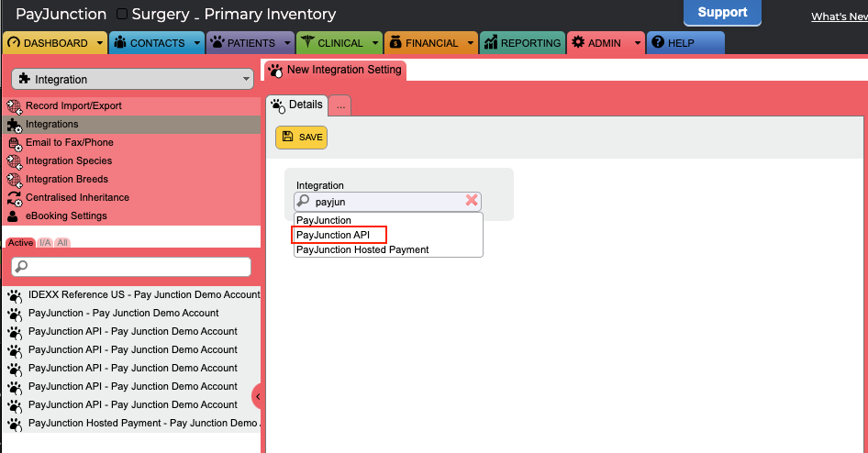Click the financial money bag icon
Viewport: 868px width, 453px height.
(x=395, y=42)
